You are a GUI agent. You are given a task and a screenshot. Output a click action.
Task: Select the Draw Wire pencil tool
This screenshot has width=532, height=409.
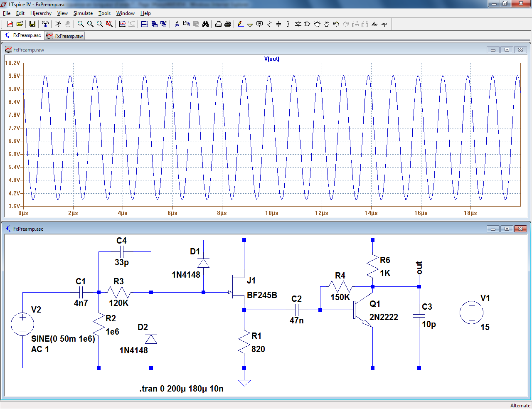(241, 24)
